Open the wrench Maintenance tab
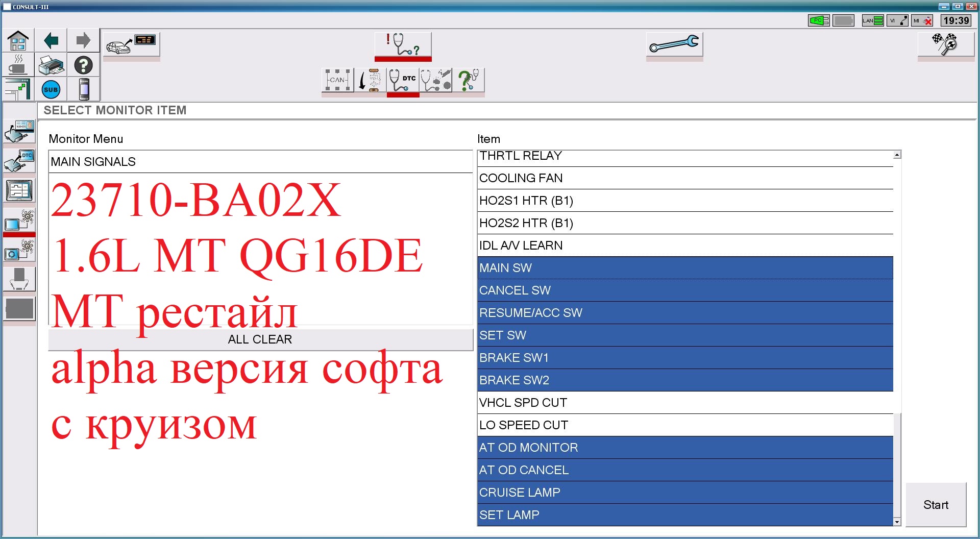The width and height of the screenshot is (980, 539). pos(674,45)
